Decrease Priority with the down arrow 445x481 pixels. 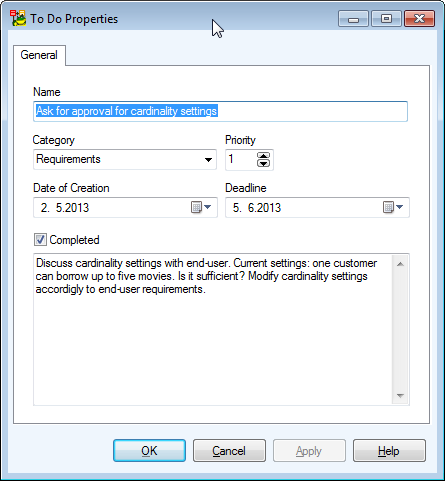pyautogui.click(x=263, y=163)
